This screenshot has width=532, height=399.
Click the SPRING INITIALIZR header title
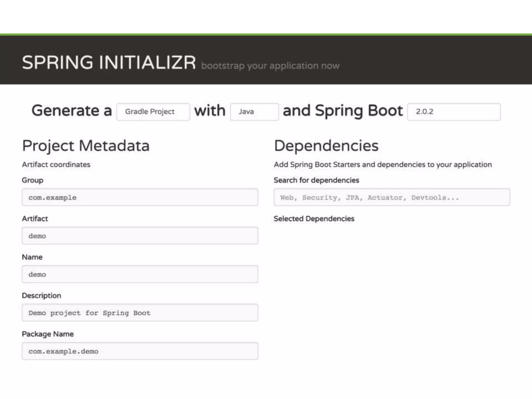pyautogui.click(x=109, y=63)
